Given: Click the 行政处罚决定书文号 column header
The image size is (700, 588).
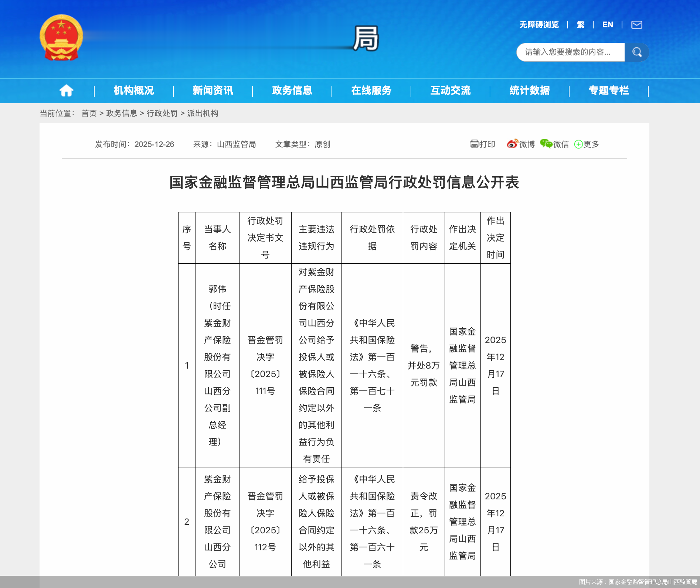Looking at the screenshot, I should pyautogui.click(x=265, y=238).
